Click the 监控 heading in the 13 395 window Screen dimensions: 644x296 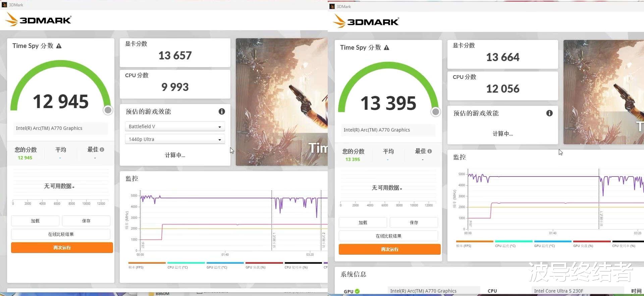460,157
